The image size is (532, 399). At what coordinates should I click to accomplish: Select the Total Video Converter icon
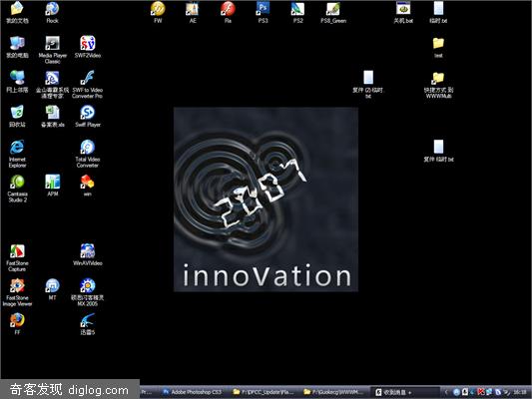tap(88, 154)
